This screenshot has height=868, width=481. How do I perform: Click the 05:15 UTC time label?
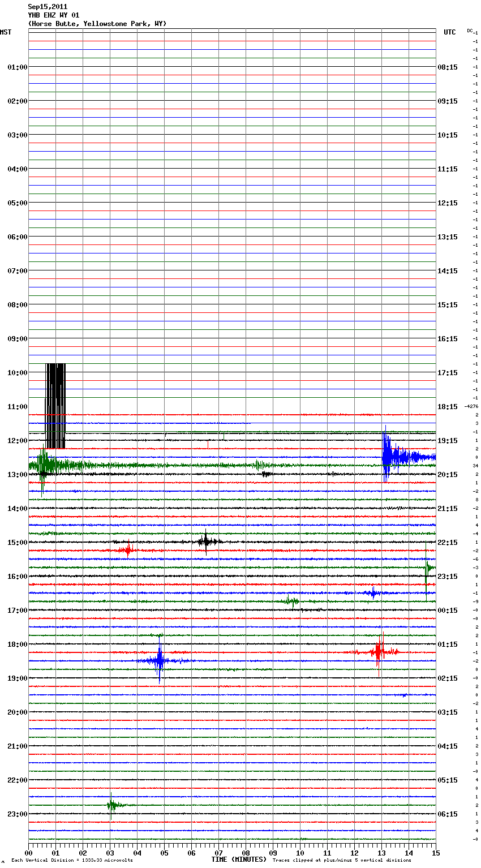[x=448, y=780]
